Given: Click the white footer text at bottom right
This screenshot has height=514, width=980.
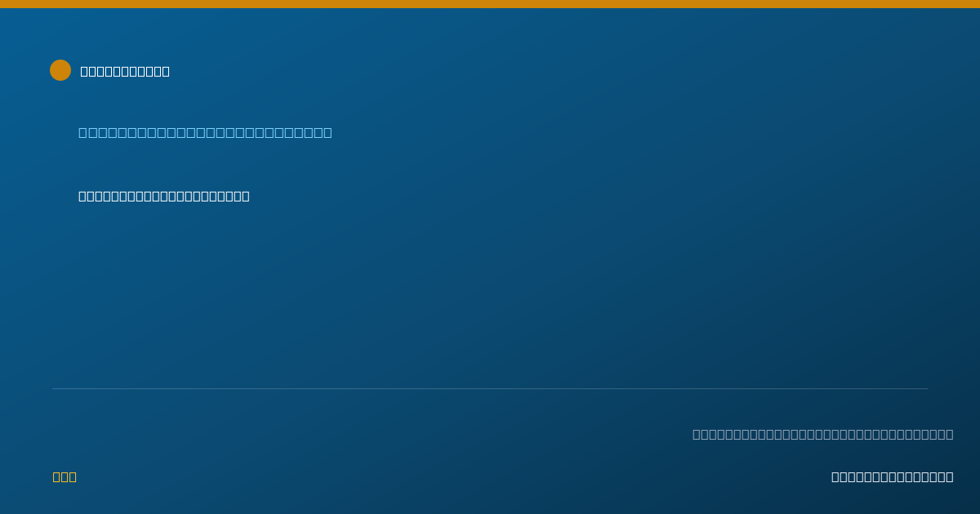Looking at the screenshot, I should (892, 476).
